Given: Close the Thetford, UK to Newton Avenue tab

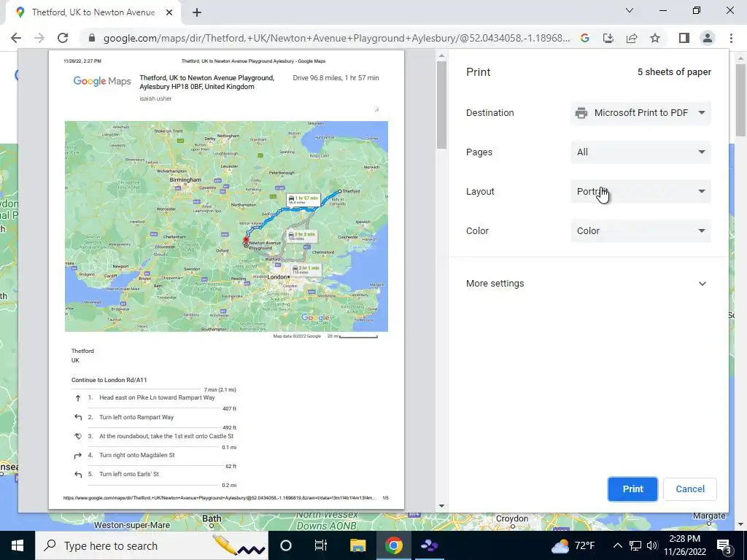Looking at the screenshot, I should coord(169,13).
